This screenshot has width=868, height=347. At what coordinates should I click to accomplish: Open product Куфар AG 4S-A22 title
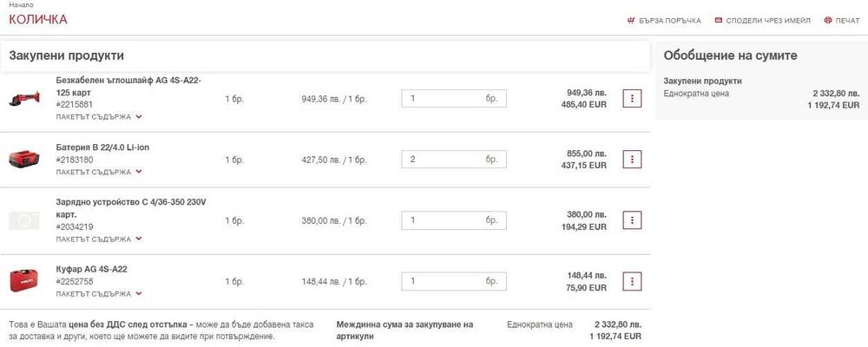91,269
